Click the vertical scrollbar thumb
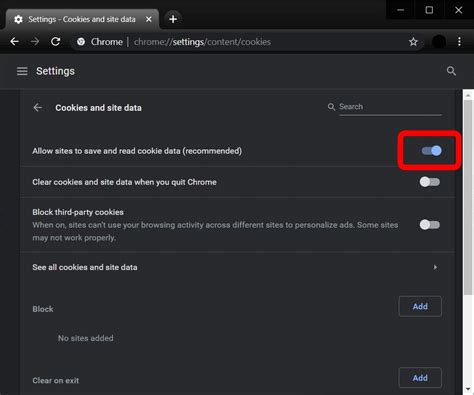This screenshot has width=474, height=395. (468, 197)
